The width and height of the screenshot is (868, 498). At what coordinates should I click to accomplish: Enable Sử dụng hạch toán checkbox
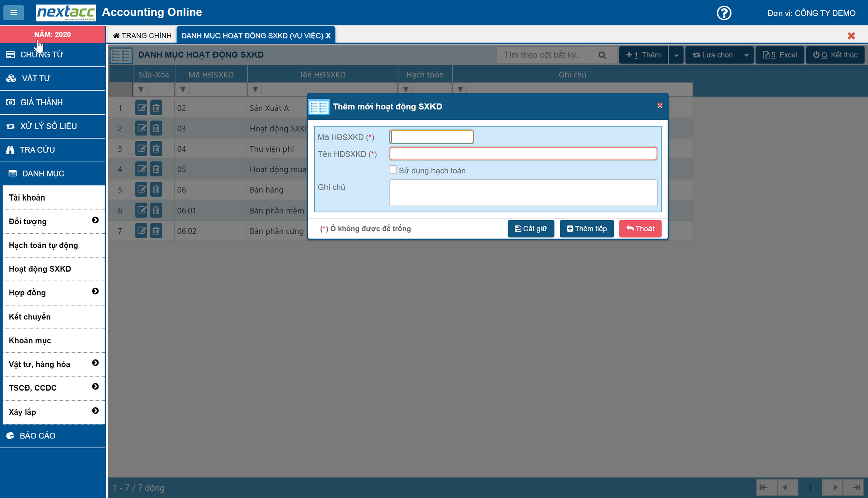[393, 170]
